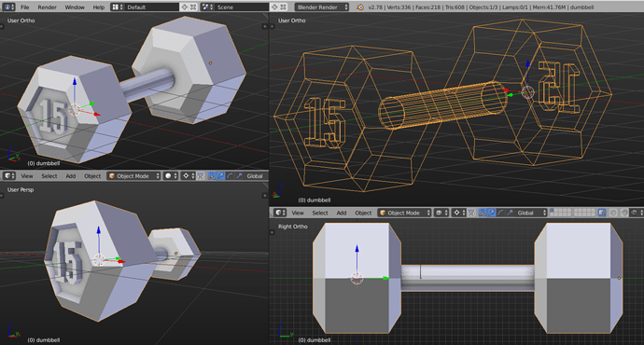The width and height of the screenshot is (644, 345).
Task: Click blue Z-axis arrow in User Persp viewport
Action: [x=99, y=230]
